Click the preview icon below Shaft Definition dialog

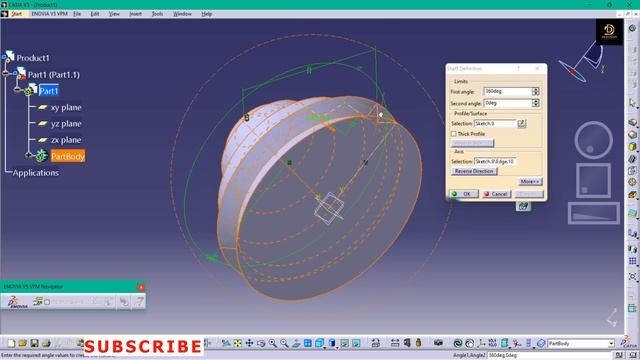[524, 206]
